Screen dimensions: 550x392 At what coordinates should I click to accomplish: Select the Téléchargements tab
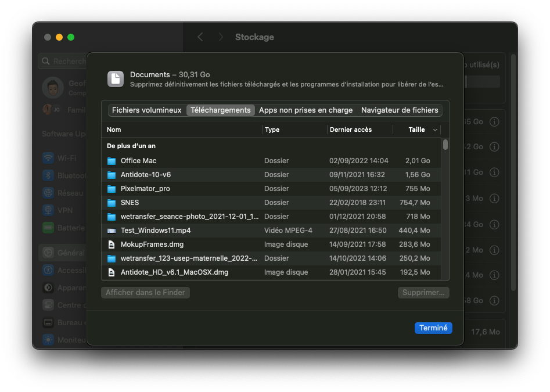pyautogui.click(x=221, y=110)
